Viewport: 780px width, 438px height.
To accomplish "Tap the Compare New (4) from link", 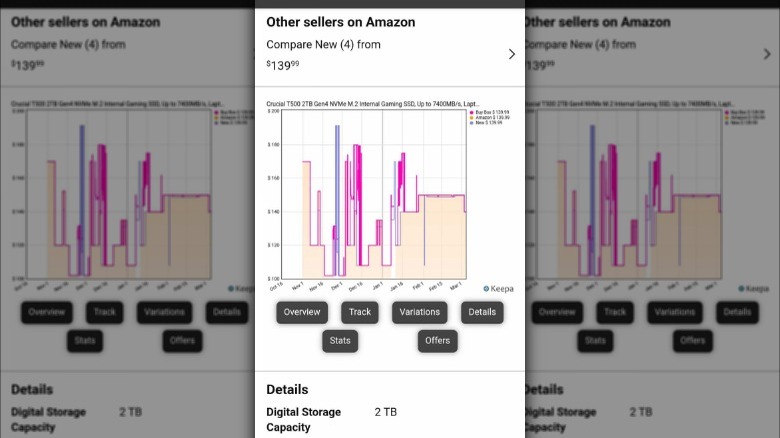I will (323, 45).
